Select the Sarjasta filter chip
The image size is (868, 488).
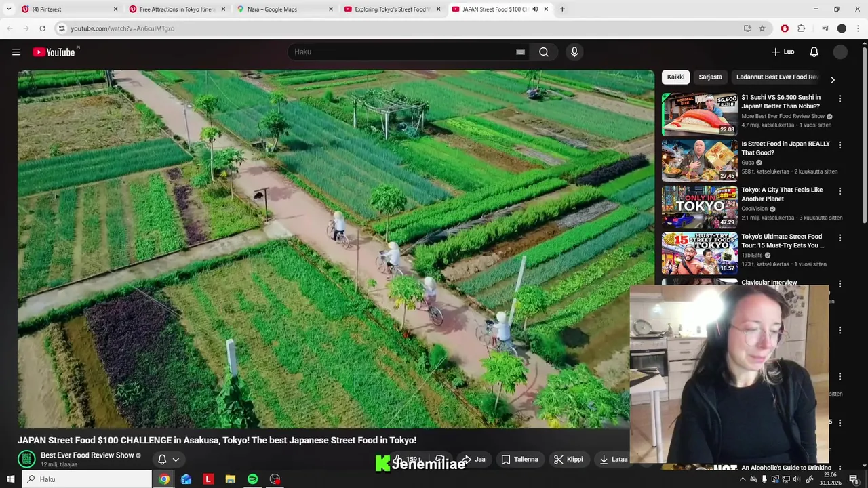tap(711, 77)
